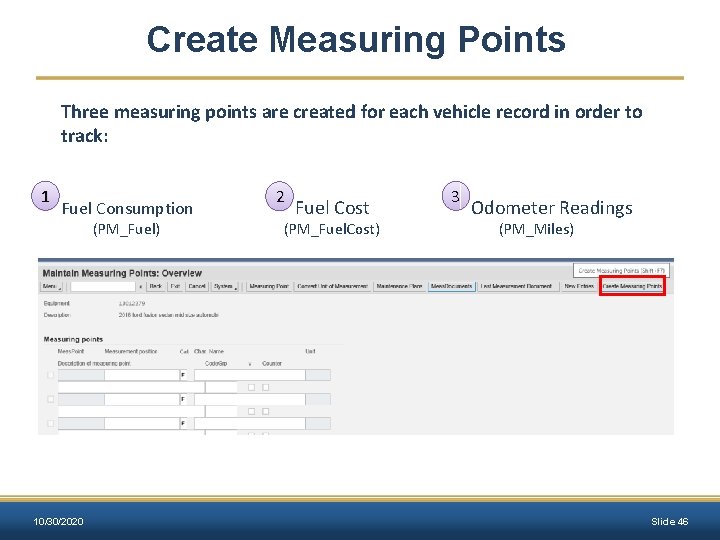
Task: Click the CodeGrp column label
Action: pyautogui.click(x=216, y=363)
